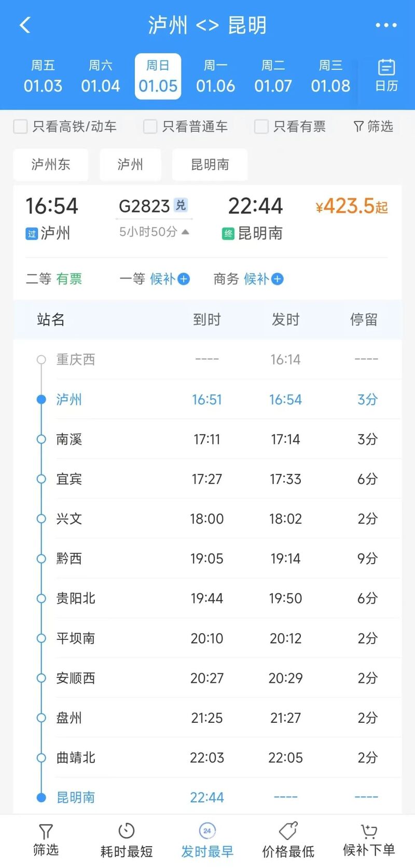Image resolution: width=415 pixels, height=868 pixels.
Task: Collapse the G2823 stop list arrow
Action: (x=185, y=232)
